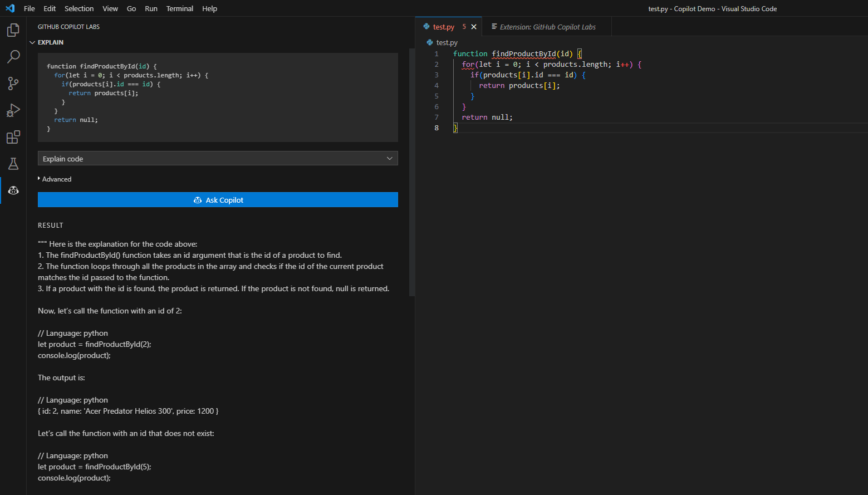Open the Source Control view
The height and width of the screenshot is (495, 868).
coord(13,83)
